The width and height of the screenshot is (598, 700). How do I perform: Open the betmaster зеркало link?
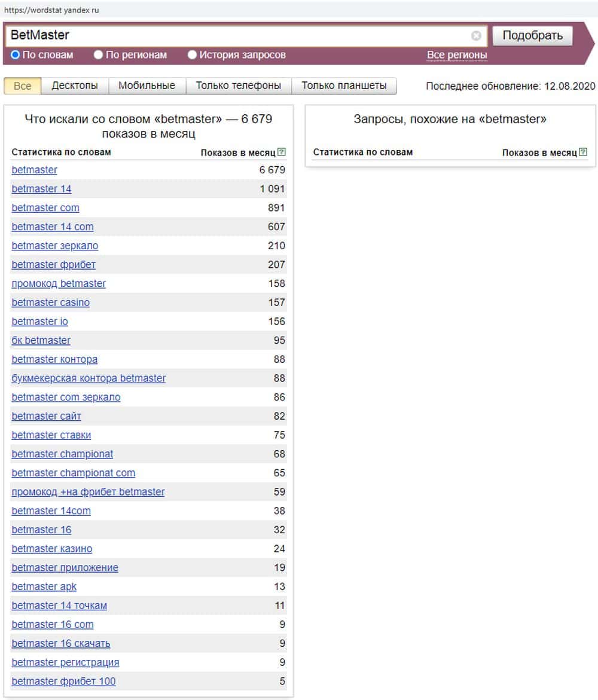coord(54,246)
